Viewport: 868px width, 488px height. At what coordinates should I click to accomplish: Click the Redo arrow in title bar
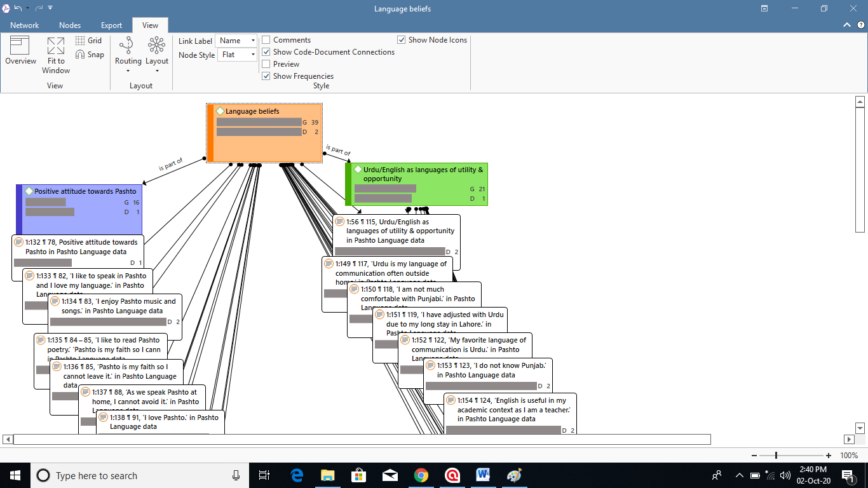tap(39, 8)
